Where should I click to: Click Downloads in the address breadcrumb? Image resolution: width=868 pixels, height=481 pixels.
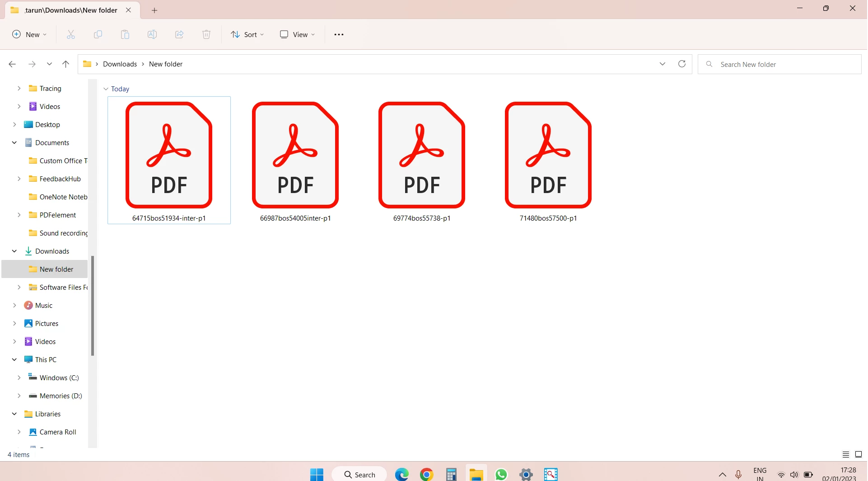120,64
